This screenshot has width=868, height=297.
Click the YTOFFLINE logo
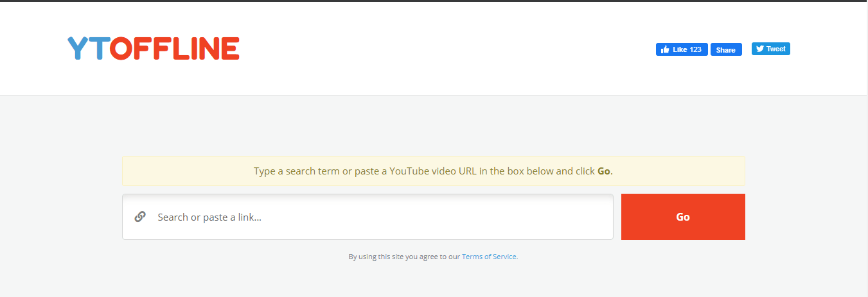(154, 49)
